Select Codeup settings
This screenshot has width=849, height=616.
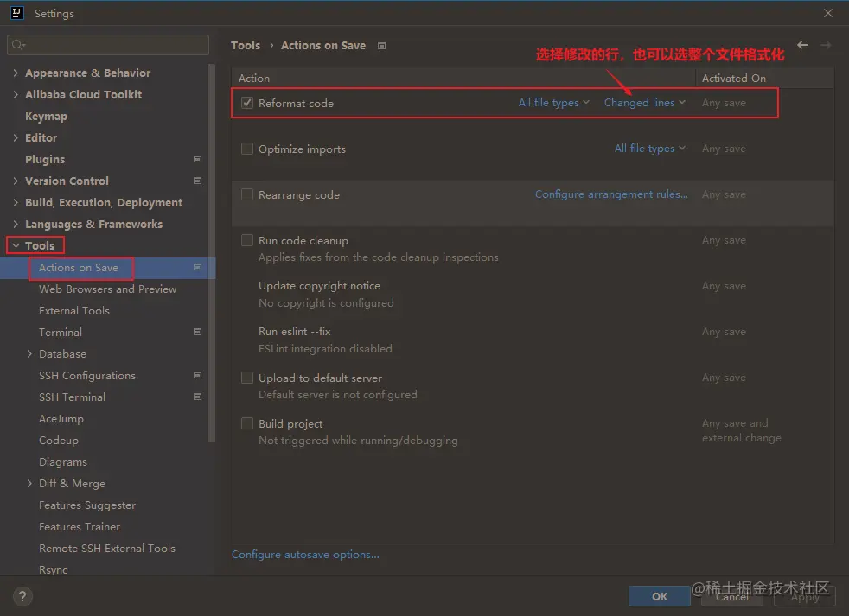click(59, 441)
